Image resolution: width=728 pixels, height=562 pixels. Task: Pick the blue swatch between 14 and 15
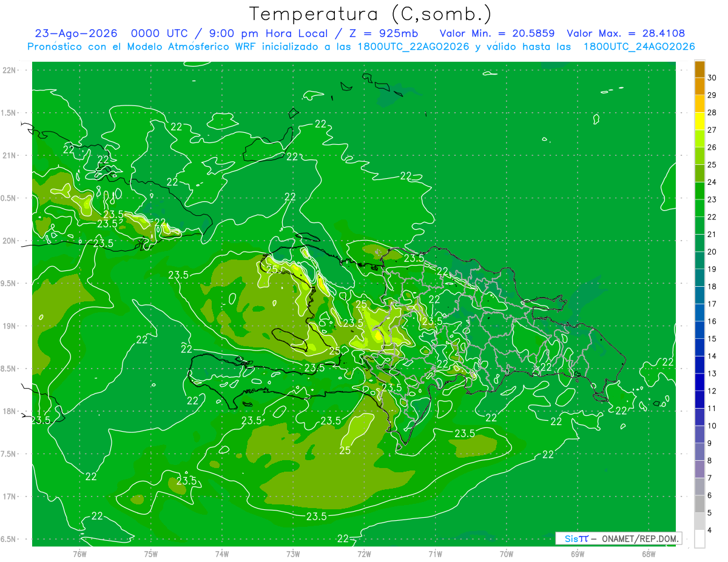pos(699,348)
